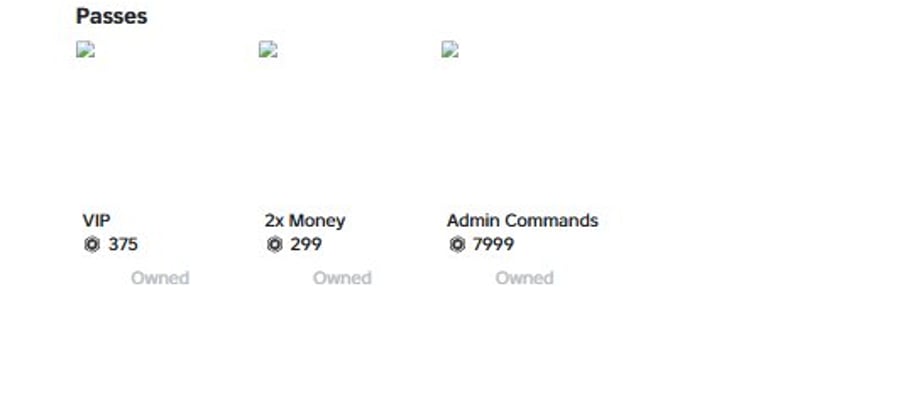
Task: Click the broken image icon above VIP
Action: (86, 49)
